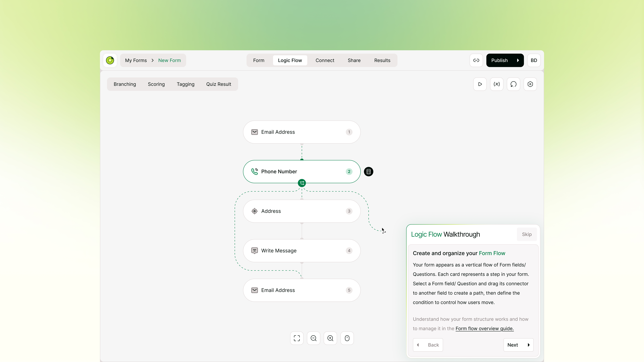The height and width of the screenshot is (362, 644).
Task: Fit canvas to screen icon
Action: [x=297, y=338]
